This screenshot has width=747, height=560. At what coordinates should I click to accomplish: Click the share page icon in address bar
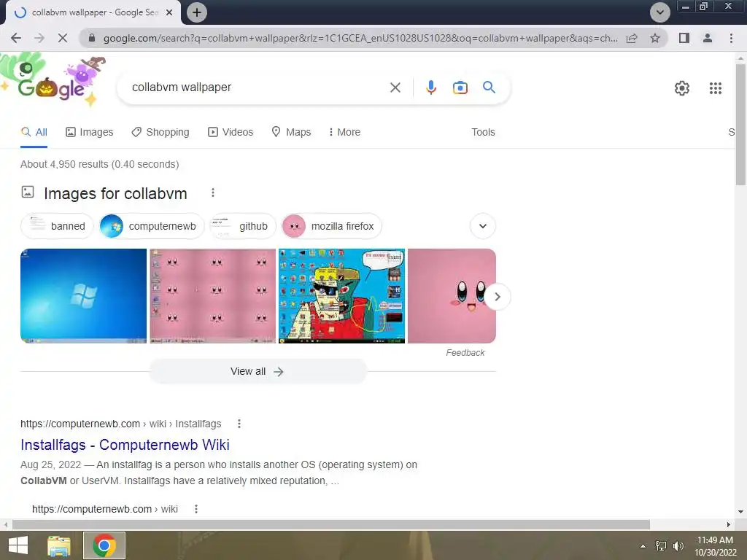click(632, 38)
